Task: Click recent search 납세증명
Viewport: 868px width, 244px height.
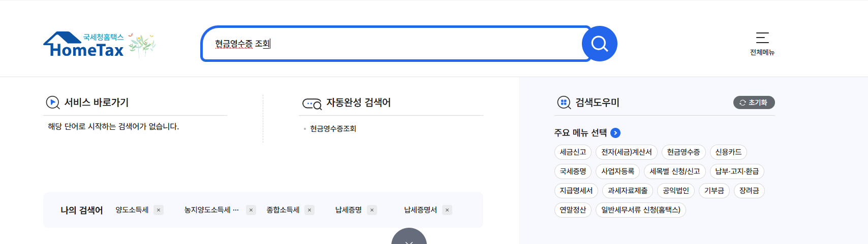Action: [349, 210]
